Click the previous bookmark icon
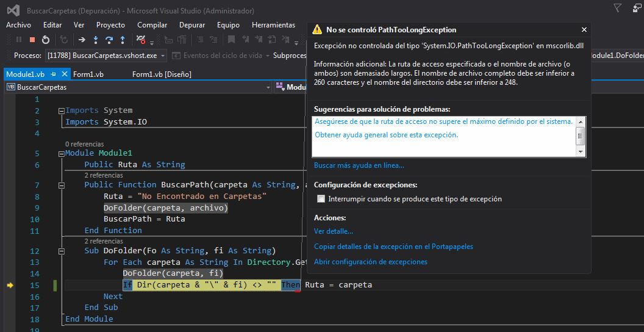This screenshot has width=644, height=332. click(x=246, y=40)
